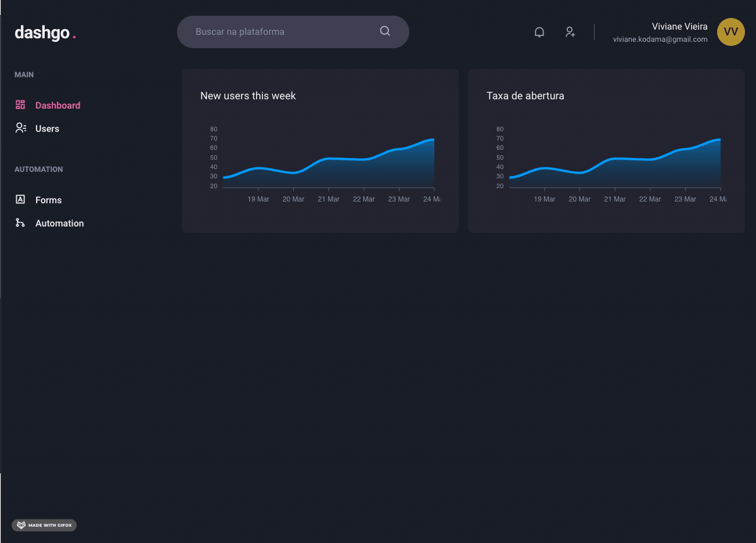This screenshot has height=543, width=756.
Task: Click the email viviane.kodama@gmail.com
Action: pyautogui.click(x=660, y=39)
